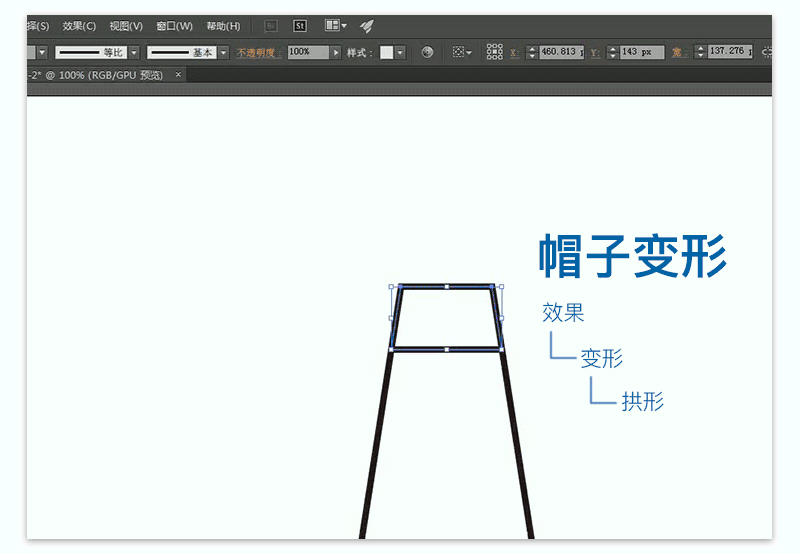The width and height of the screenshot is (800, 554).
Task: Click the X value field 460.813
Action: coord(562,52)
